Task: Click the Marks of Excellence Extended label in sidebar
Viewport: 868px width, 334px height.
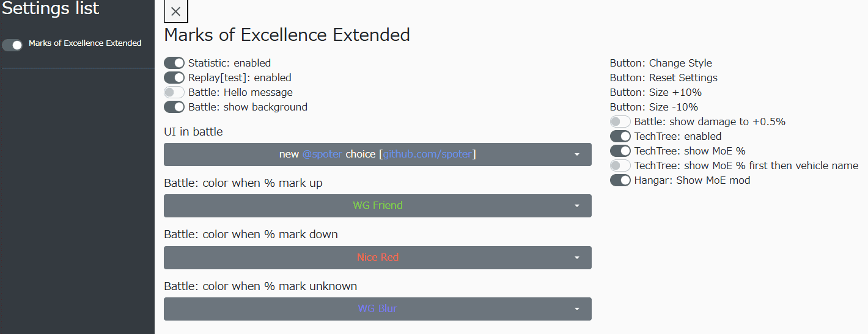Action: [85, 43]
